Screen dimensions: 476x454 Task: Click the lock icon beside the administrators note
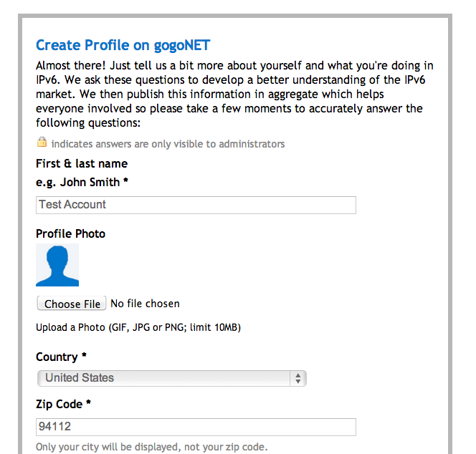(42, 143)
